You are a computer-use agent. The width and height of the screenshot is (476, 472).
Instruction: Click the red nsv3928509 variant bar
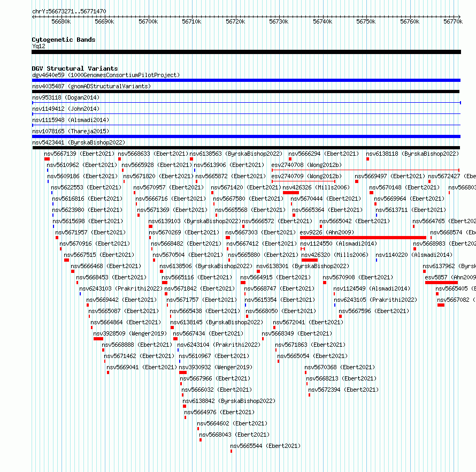point(98,339)
